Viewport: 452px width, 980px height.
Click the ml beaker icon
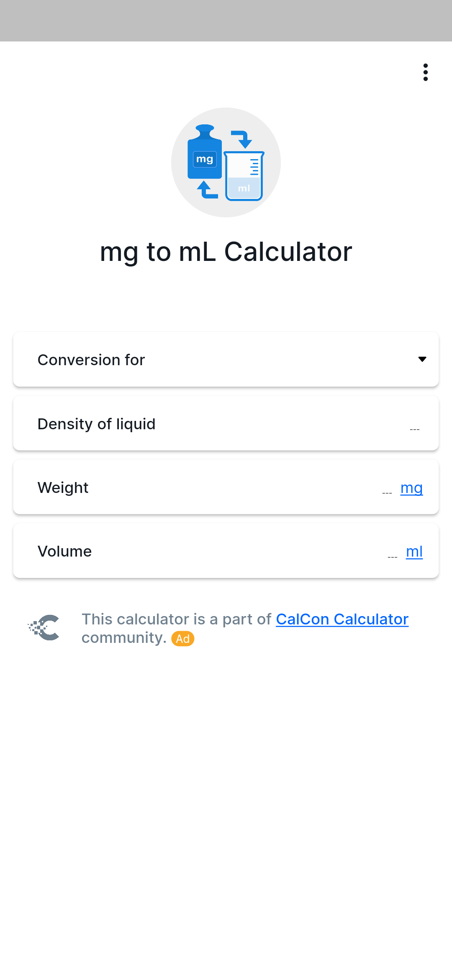pyautogui.click(x=244, y=176)
